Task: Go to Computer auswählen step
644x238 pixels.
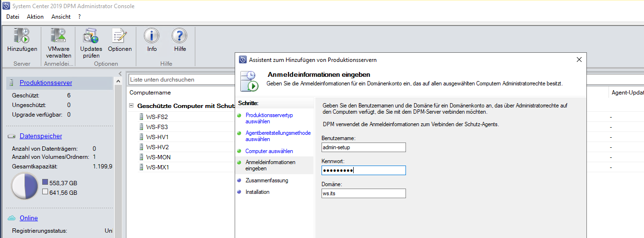Action: click(269, 151)
